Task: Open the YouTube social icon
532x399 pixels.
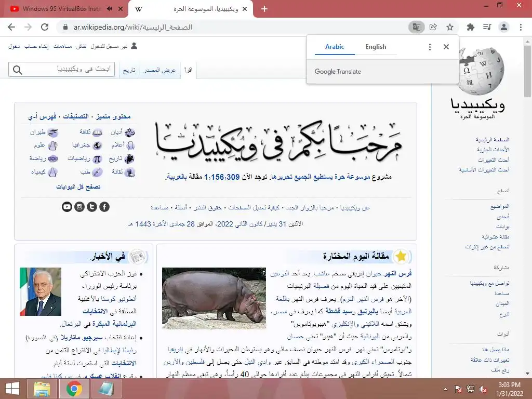Action: [67, 207]
